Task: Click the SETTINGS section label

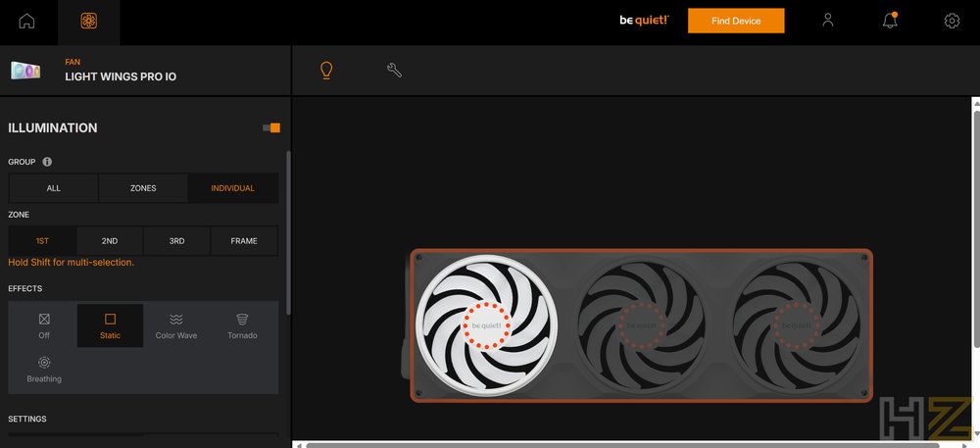Action: [x=26, y=419]
